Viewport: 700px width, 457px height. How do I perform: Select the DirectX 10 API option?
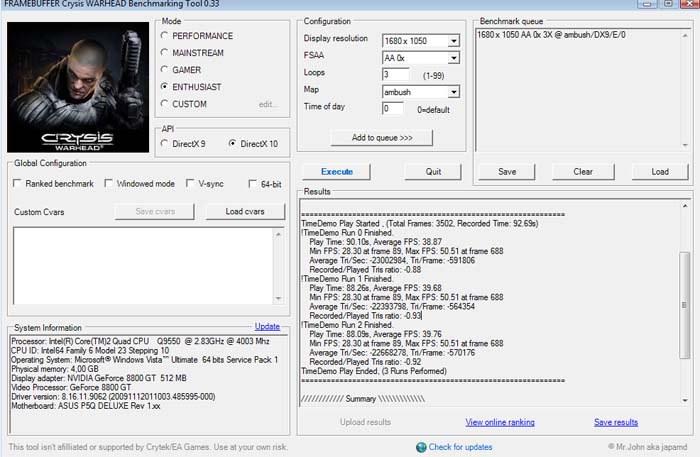click(232, 143)
